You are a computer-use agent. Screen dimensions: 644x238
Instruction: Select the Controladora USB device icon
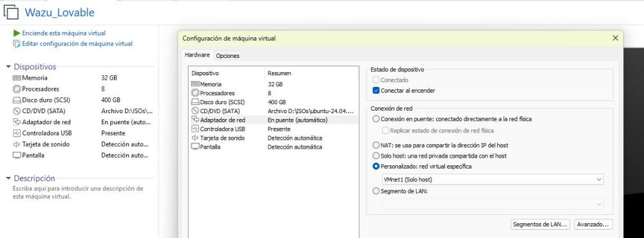point(195,129)
